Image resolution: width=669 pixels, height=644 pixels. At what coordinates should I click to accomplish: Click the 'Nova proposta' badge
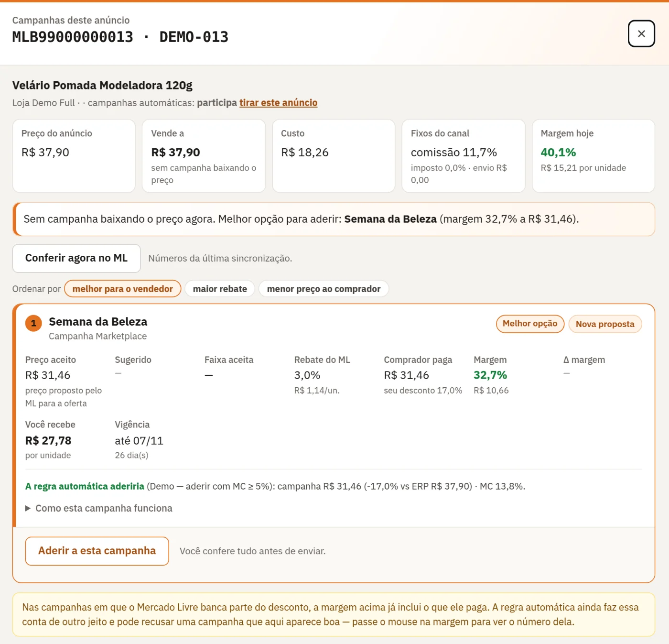point(605,324)
